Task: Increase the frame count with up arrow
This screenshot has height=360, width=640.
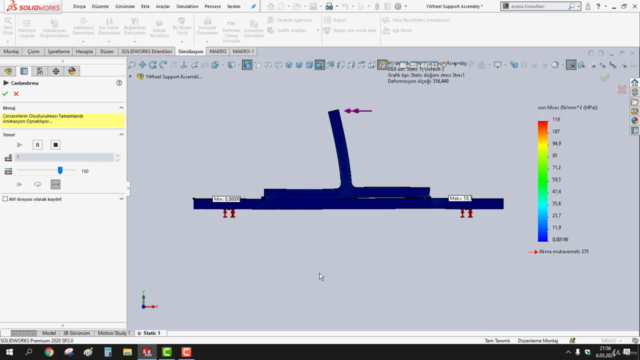Action: tap(118, 155)
